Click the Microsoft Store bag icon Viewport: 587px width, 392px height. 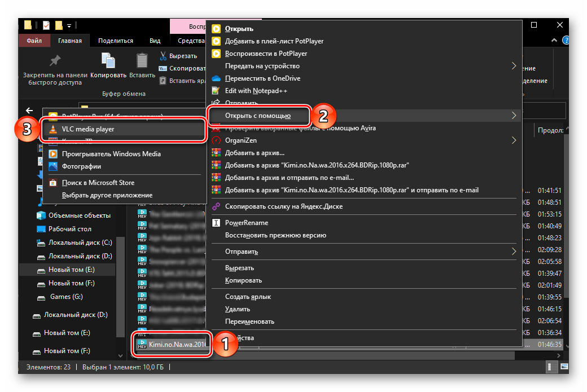tap(53, 183)
